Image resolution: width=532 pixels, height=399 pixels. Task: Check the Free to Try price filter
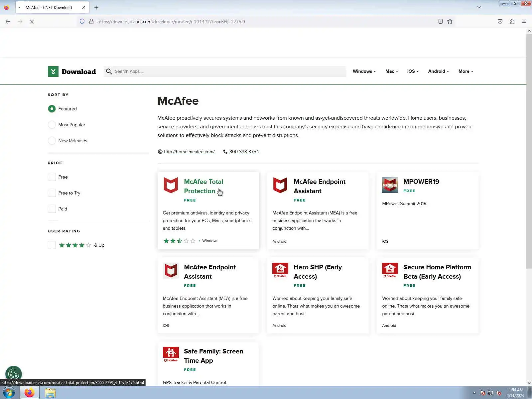pyautogui.click(x=52, y=193)
